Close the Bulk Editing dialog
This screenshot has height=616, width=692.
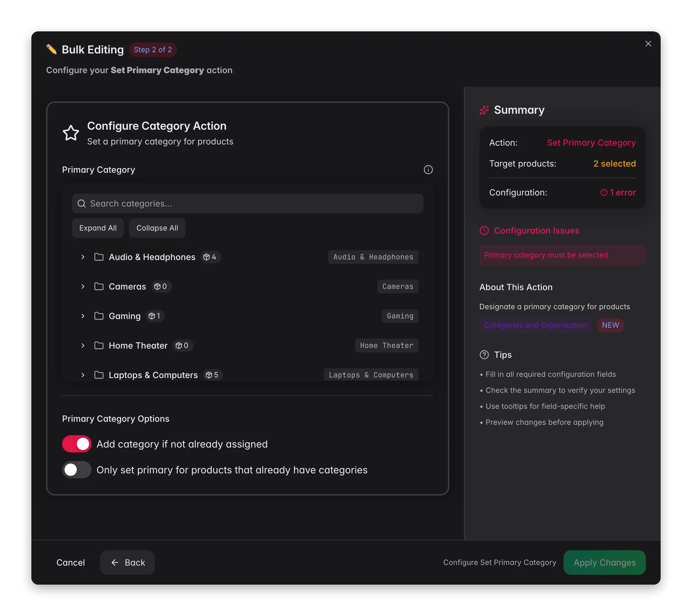(x=648, y=44)
